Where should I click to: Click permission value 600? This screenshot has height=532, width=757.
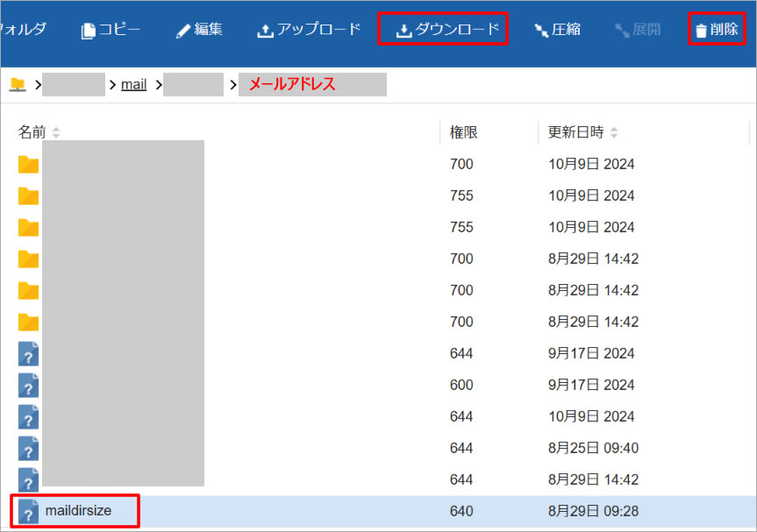pyautogui.click(x=461, y=385)
